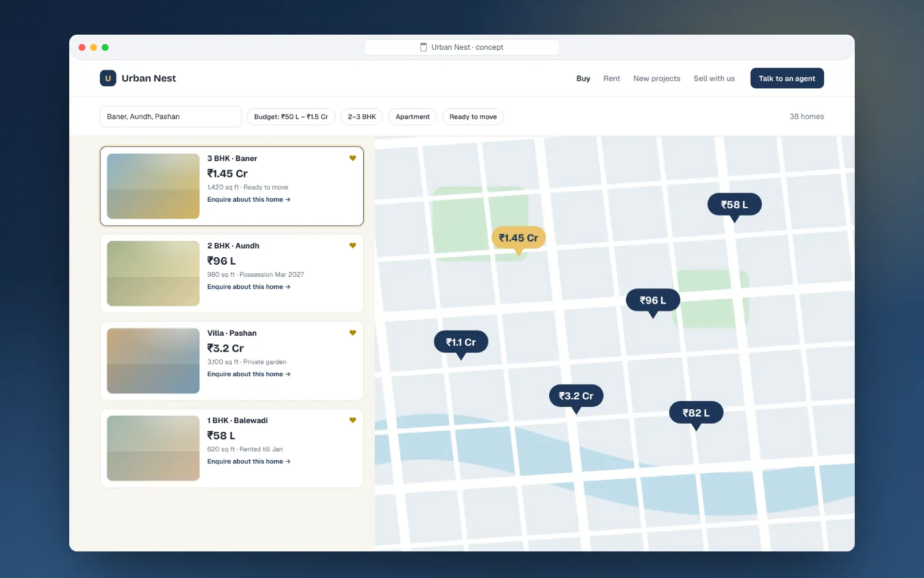
Task: Click the ₹1.45 Cr price in Baner card
Action: click(x=228, y=173)
